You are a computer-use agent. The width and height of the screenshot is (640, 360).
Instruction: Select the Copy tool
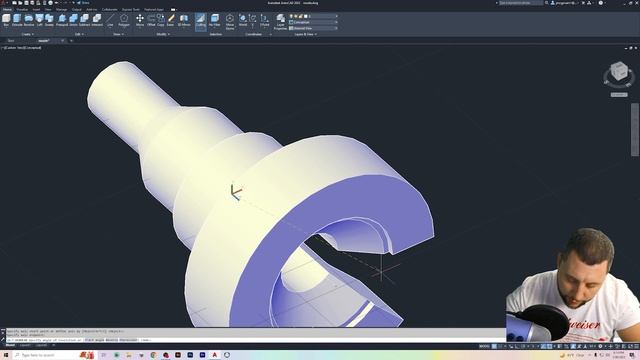(x=161, y=20)
